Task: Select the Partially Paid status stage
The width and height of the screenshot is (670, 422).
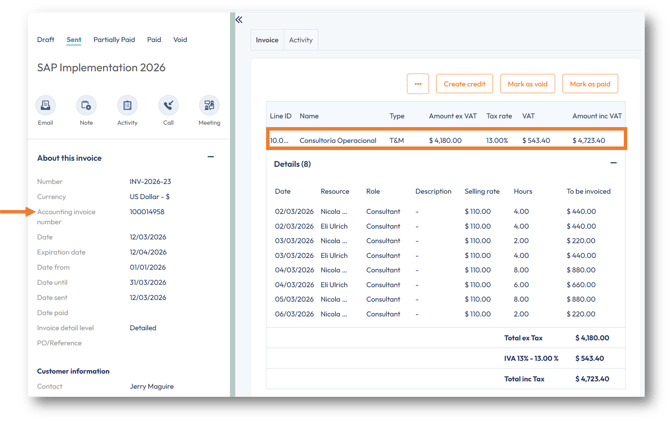Action: point(114,40)
